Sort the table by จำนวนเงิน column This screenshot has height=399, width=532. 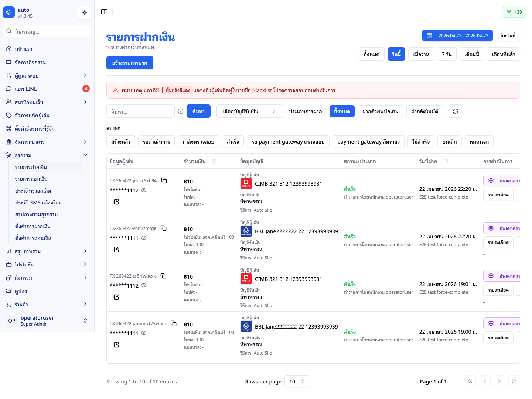[x=215, y=161]
